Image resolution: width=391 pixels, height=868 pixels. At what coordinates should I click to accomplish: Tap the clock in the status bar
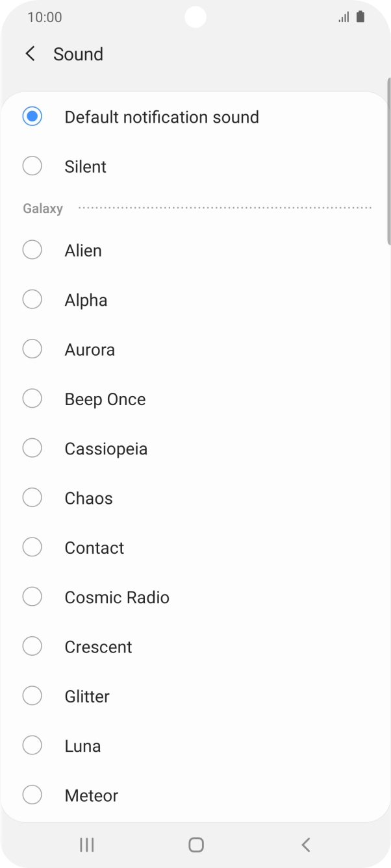pos(44,17)
